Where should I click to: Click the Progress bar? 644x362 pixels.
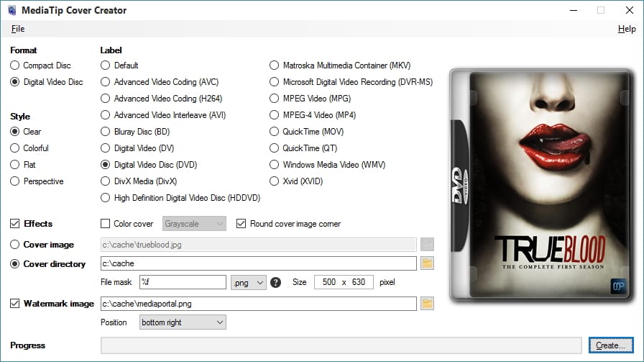coord(341,345)
